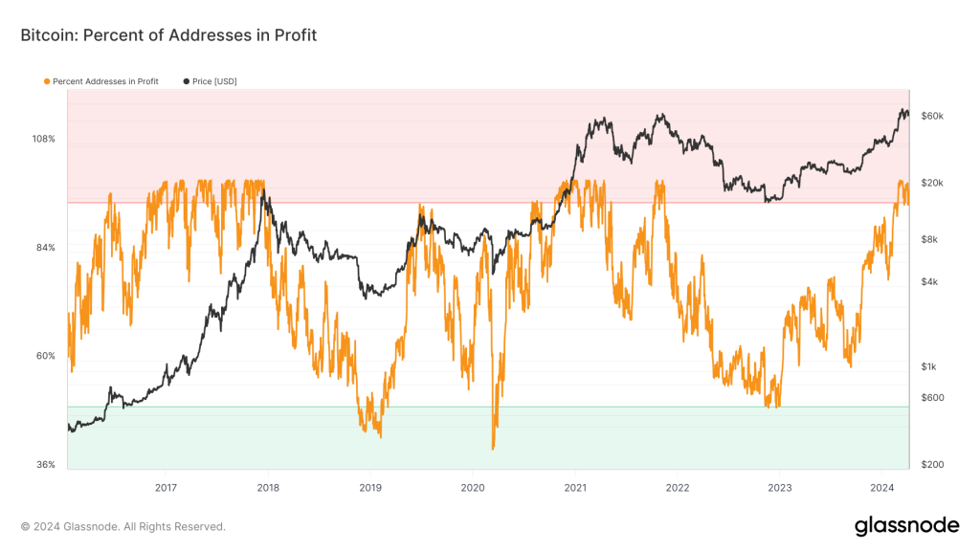Click the $200 price axis label
980x551 pixels.
(932, 465)
